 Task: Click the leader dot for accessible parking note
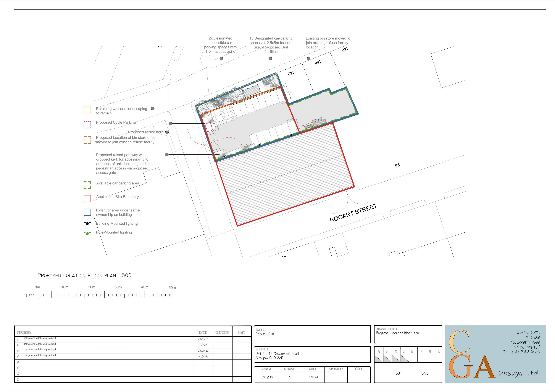point(221,58)
